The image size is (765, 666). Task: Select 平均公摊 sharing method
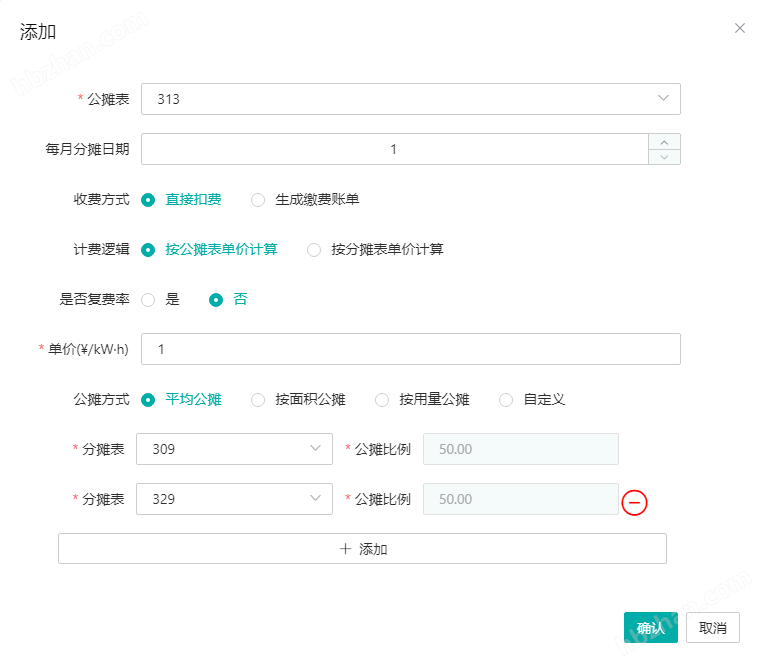[181, 400]
